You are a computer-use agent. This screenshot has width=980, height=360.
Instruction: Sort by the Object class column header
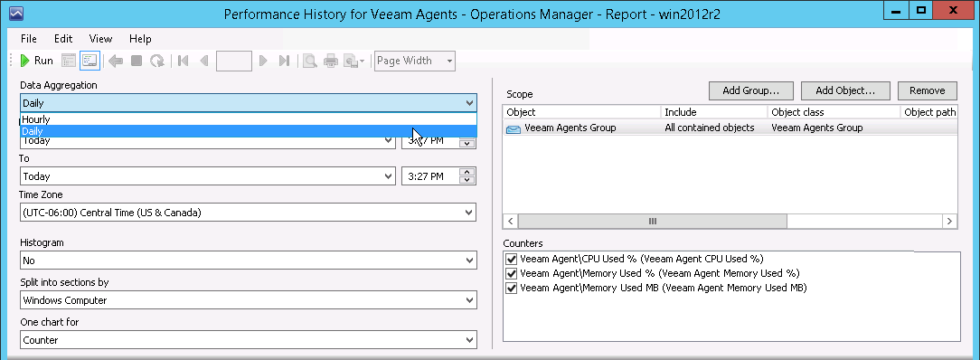(834, 112)
